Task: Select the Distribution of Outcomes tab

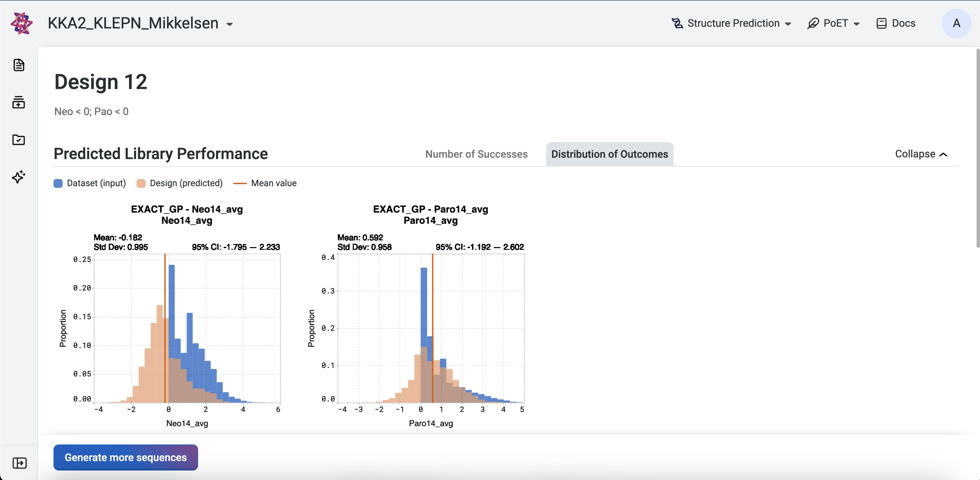Action: 609,154
